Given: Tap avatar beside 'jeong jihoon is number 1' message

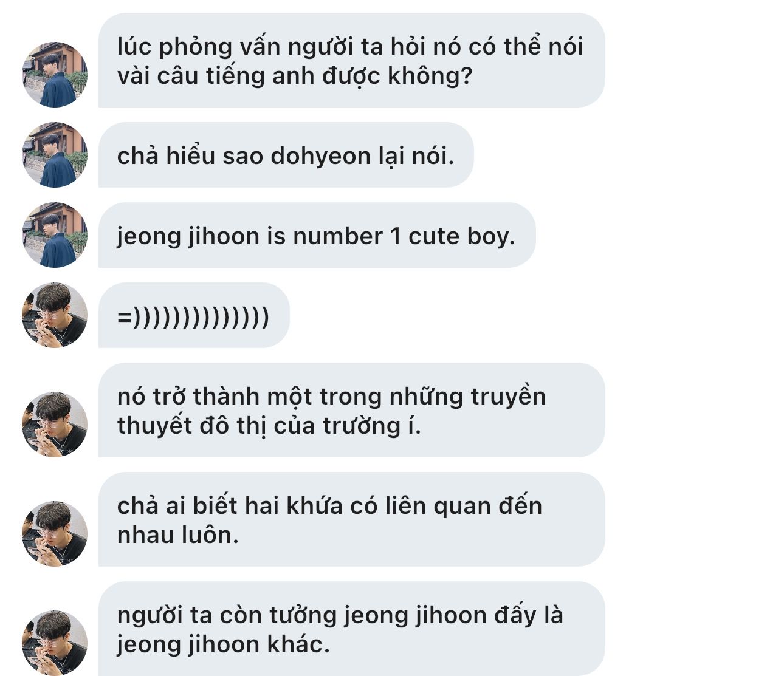Looking at the screenshot, I should tap(55, 235).
